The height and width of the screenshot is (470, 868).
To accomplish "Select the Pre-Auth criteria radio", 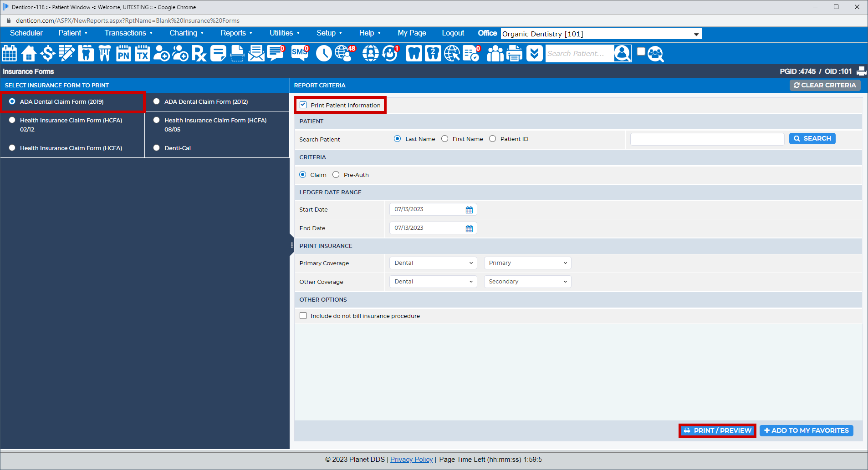I will click(336, 175).
